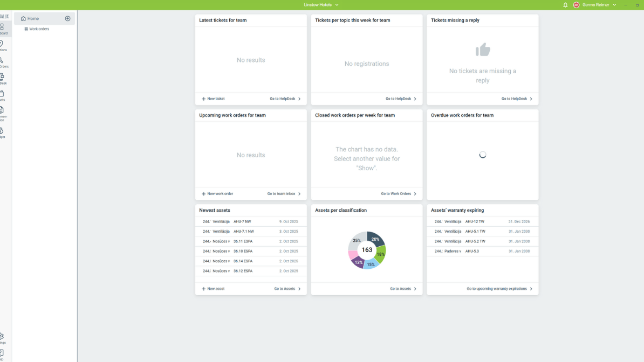This screenshot has width=644, height=362.
Task: Open the Assets sidebar section
Action: [x=2, y=95]
